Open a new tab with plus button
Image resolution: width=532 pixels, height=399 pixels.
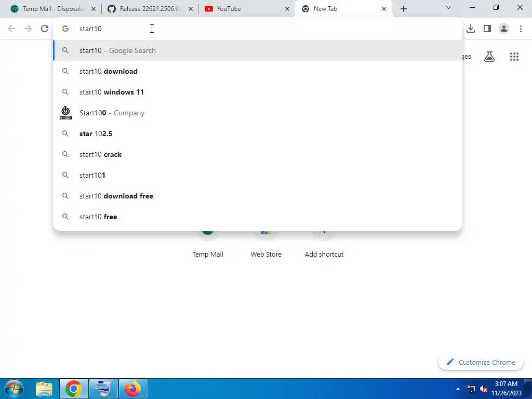pos(403,9)
